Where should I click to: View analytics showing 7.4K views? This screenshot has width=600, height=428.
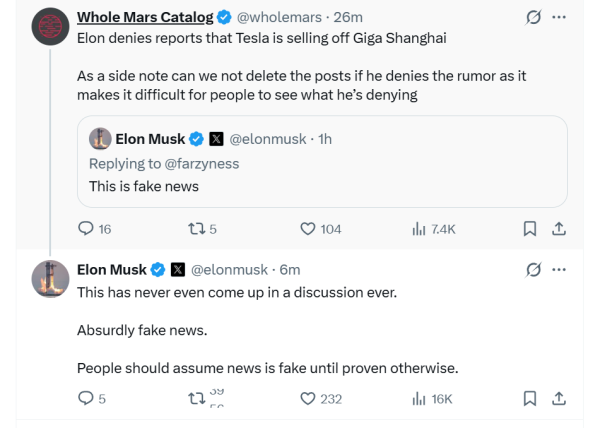click(434, 229)
